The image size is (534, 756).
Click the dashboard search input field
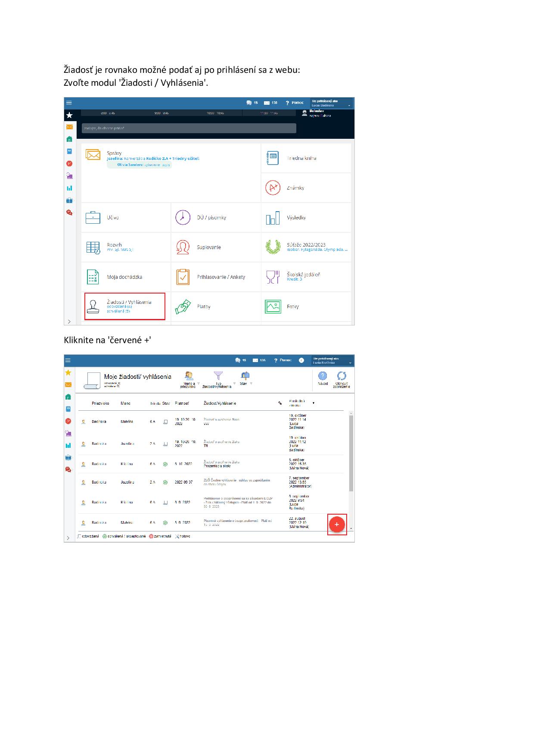[x=189, y=128]
